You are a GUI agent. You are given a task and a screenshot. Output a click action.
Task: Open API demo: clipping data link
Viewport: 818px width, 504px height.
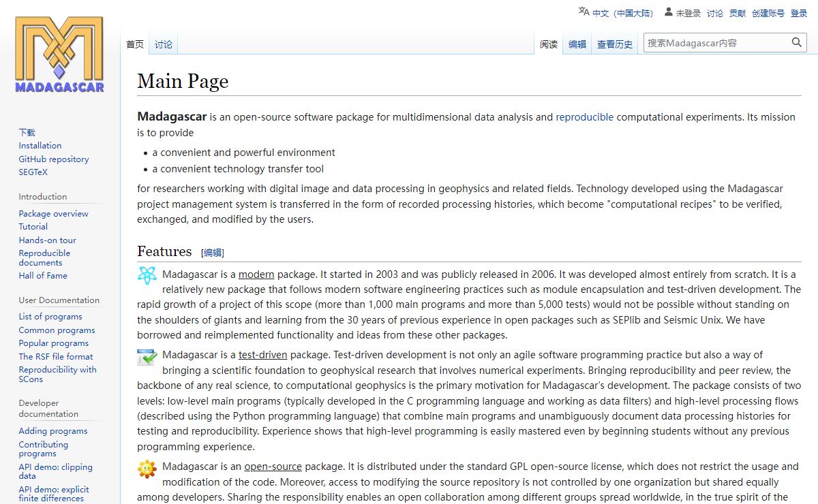pyautogui.click(x=56, y=471)
